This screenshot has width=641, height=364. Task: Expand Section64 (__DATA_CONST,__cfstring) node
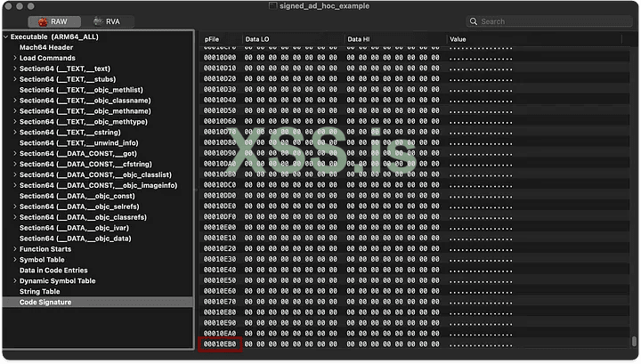click(15, 165)
